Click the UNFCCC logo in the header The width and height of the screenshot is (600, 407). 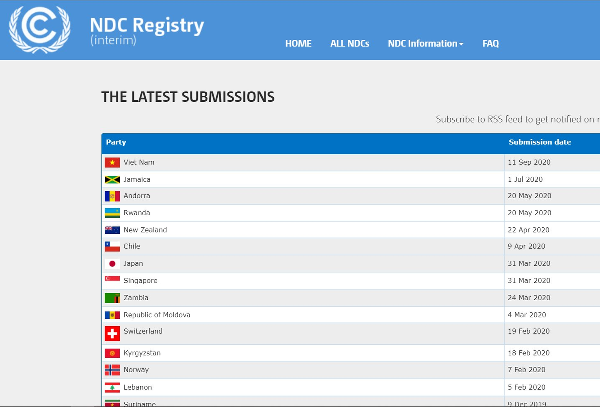[39, 29]
